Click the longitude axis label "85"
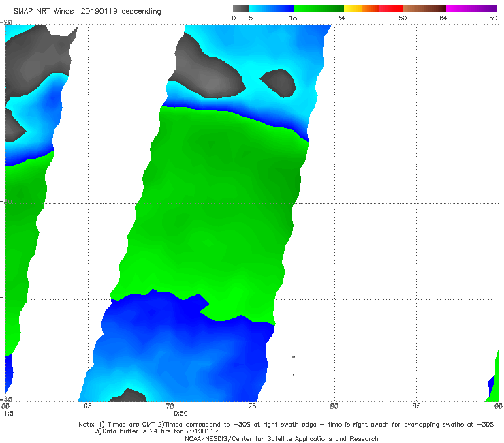Screen dimensions: 504x443 click(x=416, y=406)
